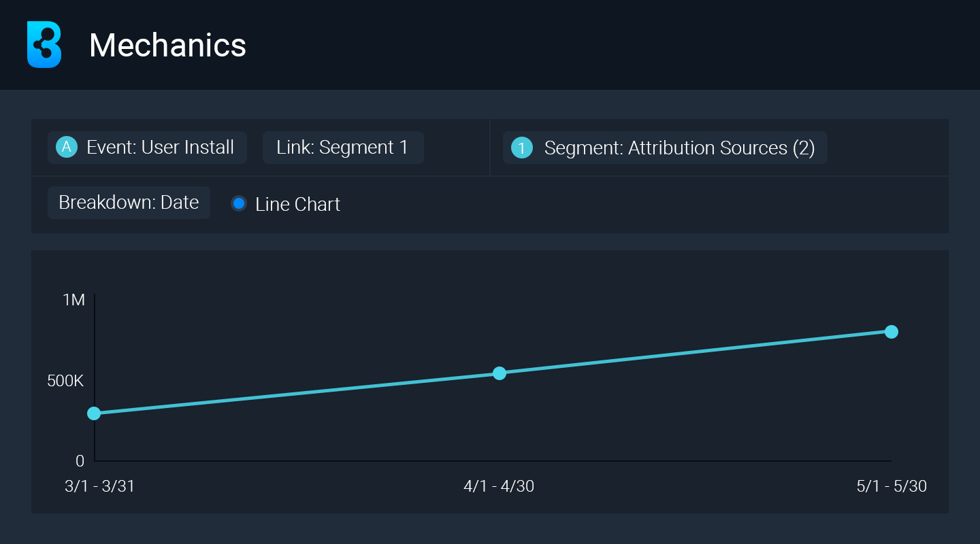Open the Link: Segment 1 selector

point(343,148)
